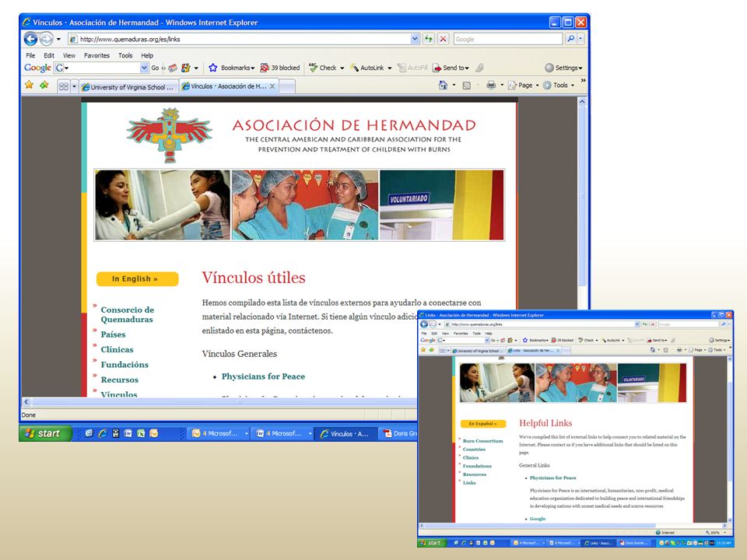The width and height of the screenshot is (747, 560).
Task: Open the Bookmarks star menu
Action: (232, 68)
